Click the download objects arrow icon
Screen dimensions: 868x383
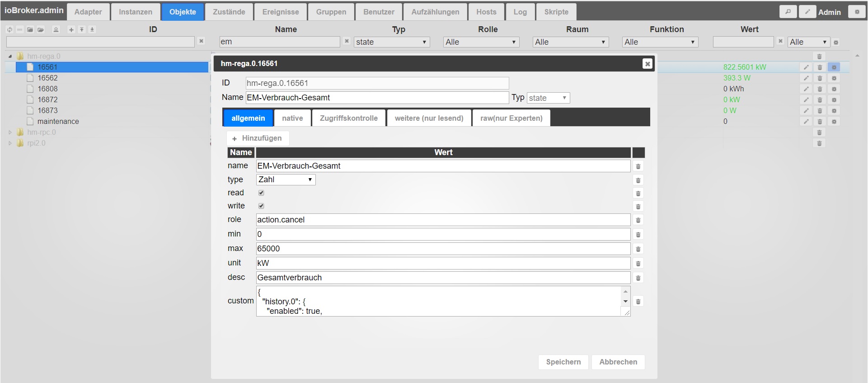tap(92, 29)
